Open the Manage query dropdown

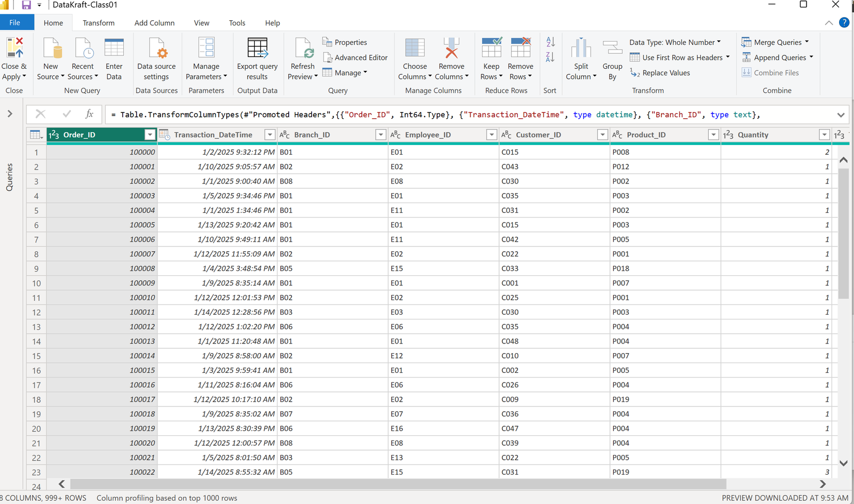(345, 73)
